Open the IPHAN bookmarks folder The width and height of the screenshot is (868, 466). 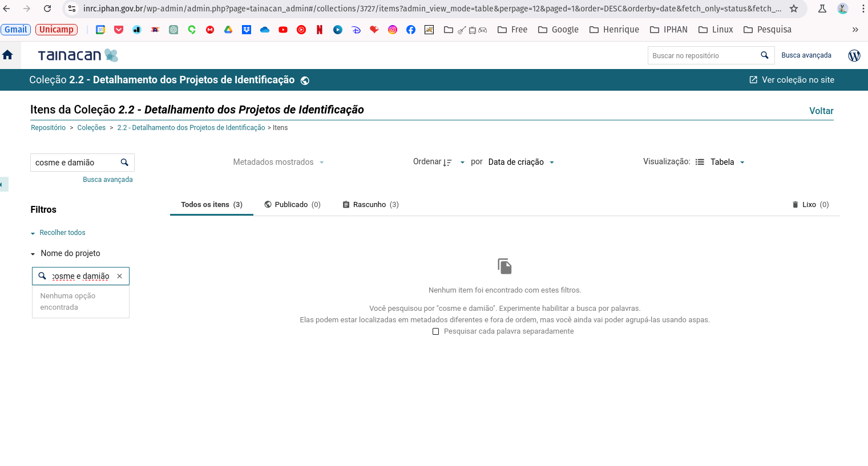[669, 30]
